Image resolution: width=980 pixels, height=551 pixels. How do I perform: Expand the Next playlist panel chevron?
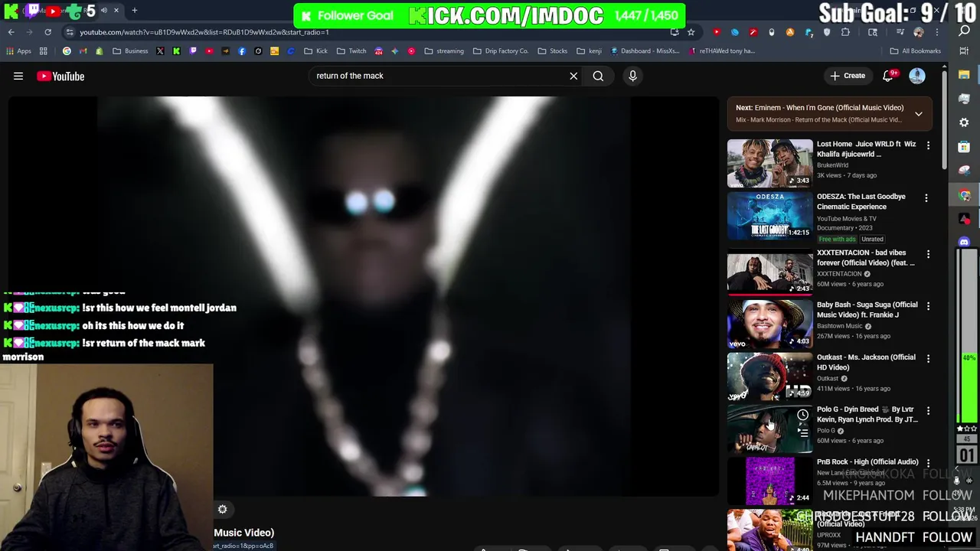[919, 114]
